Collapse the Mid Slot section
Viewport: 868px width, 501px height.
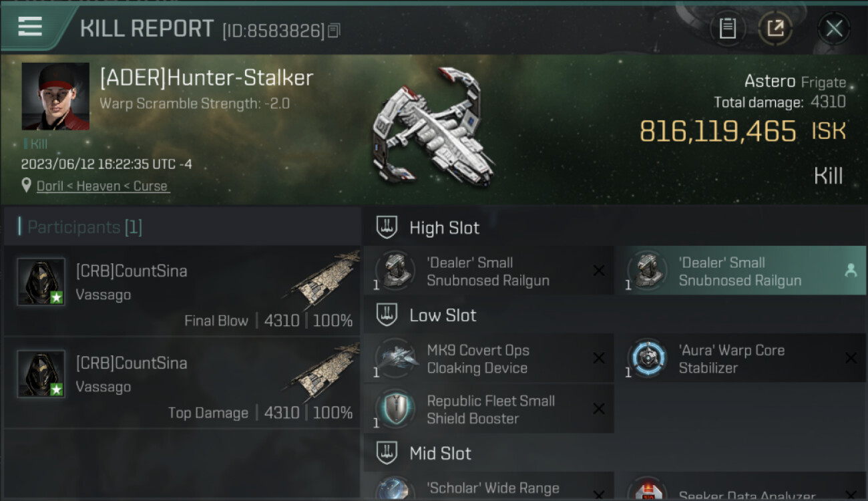(387, 453)
